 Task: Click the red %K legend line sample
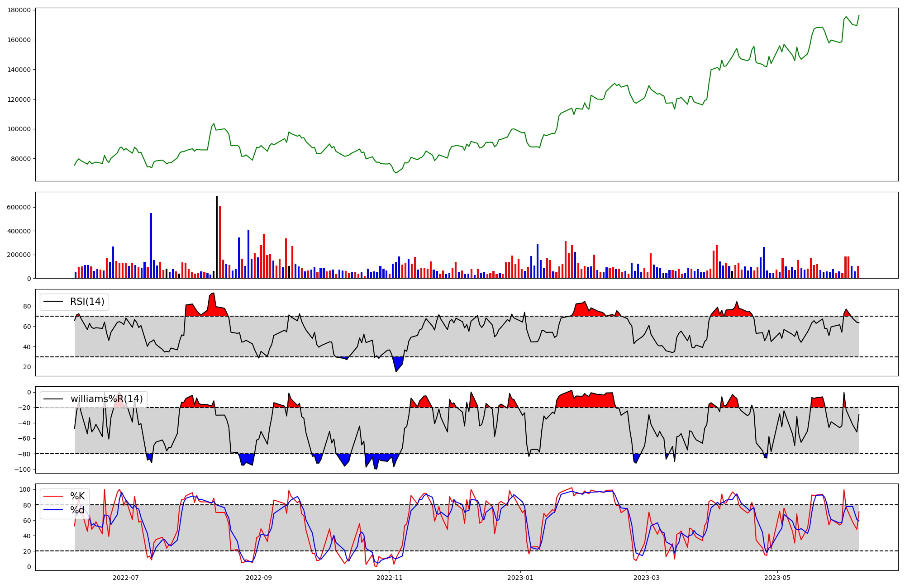point(52,496)
